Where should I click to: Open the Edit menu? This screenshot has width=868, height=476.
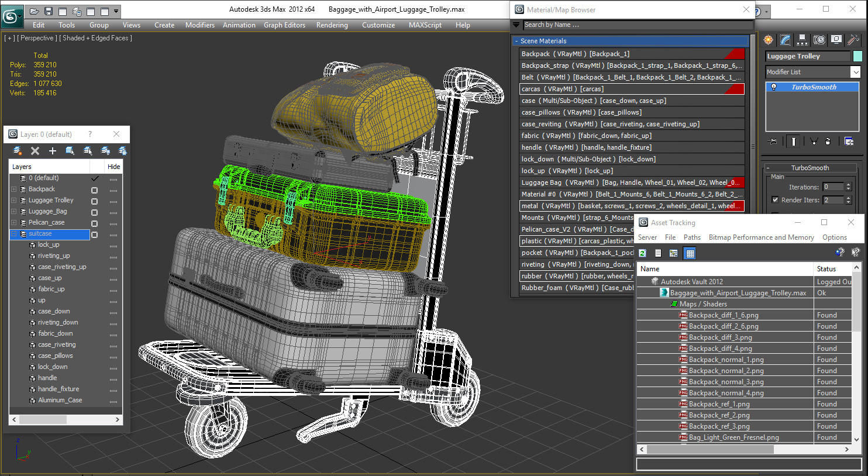39,25
